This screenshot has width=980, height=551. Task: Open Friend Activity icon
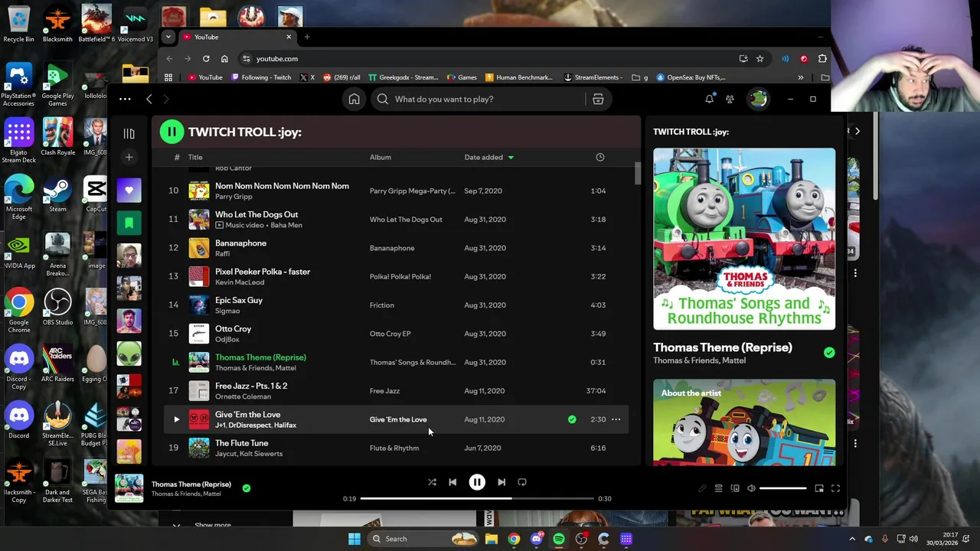(x=730, y=99)
